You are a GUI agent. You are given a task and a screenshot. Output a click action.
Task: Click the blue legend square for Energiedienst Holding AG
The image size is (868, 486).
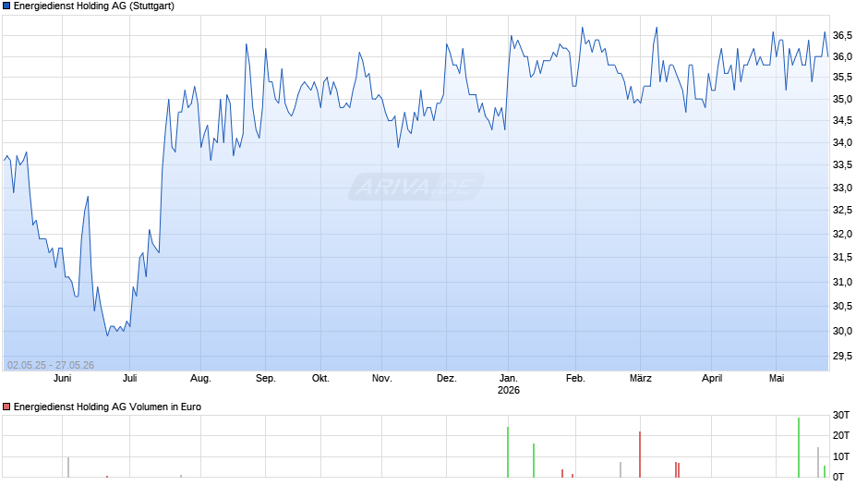pyautogui.click(x=6, y=6)
